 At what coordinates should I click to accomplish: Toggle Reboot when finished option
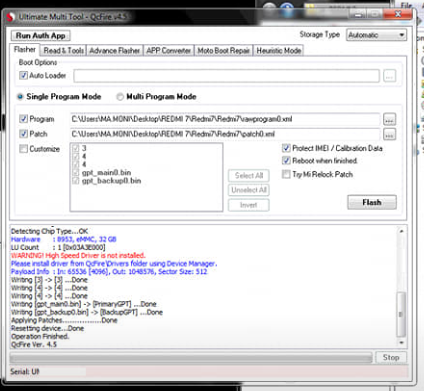point(286,161)
